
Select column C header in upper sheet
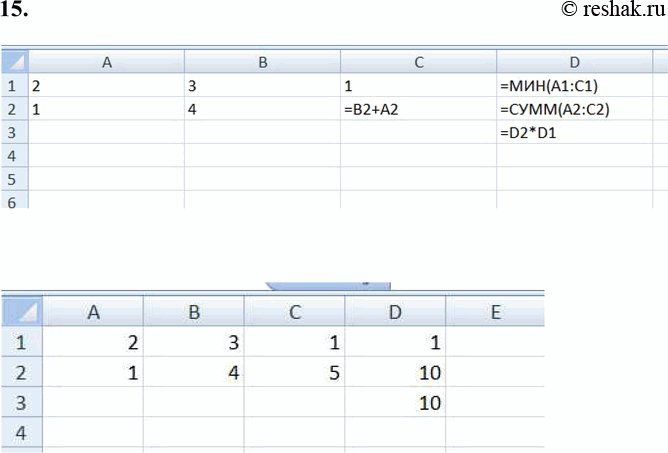click(418, 62)
